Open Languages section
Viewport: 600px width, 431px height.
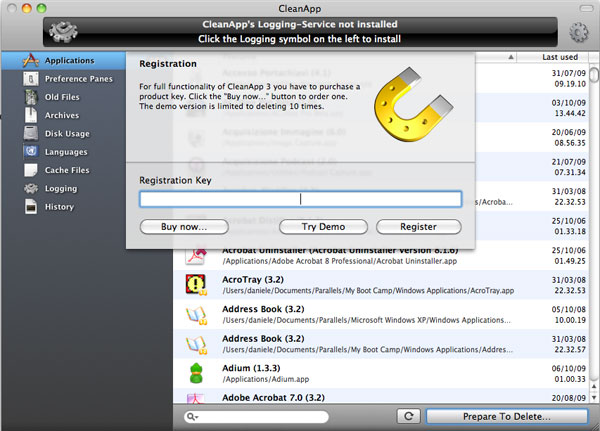coord(66,152)
